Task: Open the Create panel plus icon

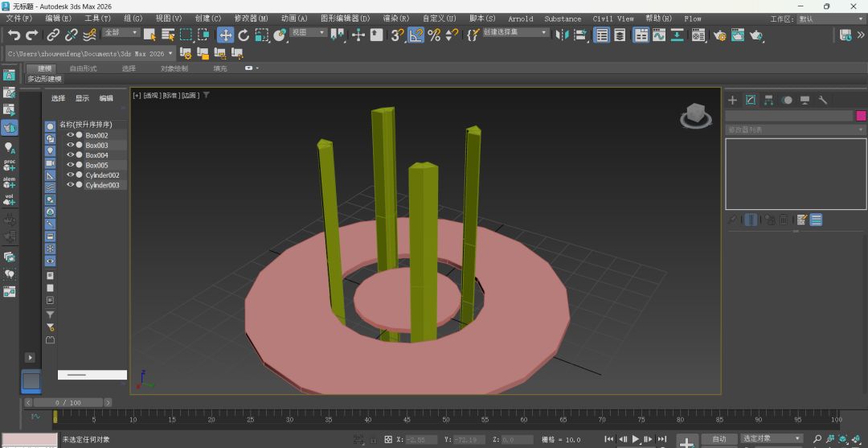Action: tap(732, 101)
